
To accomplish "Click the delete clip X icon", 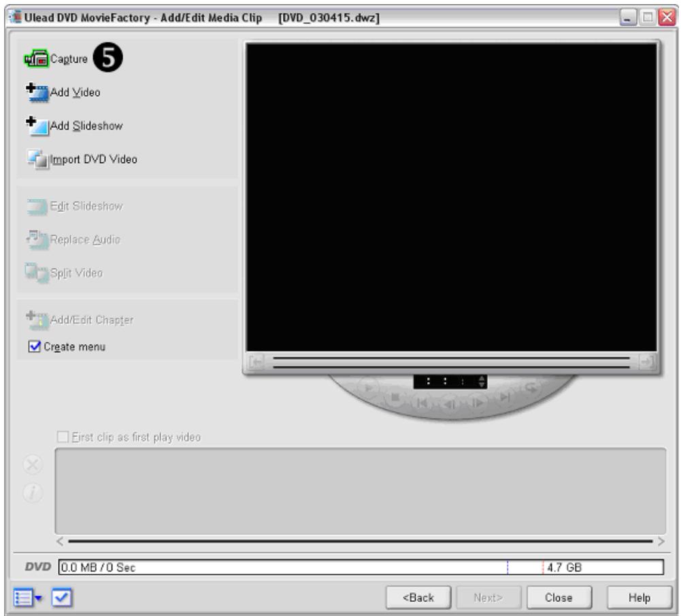I will coord(33,465).
